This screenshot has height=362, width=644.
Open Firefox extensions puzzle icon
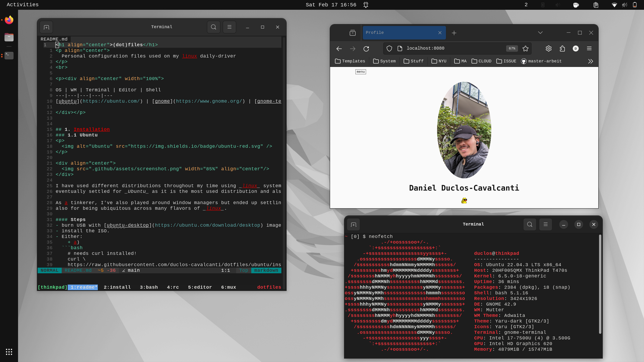click(x=562, y=48)
